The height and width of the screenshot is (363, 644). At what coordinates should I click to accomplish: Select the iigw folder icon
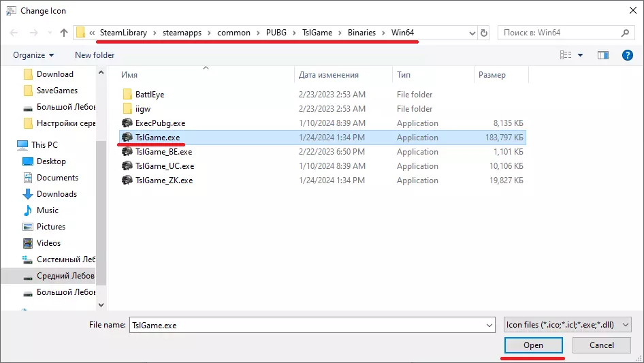coord(127,108)
